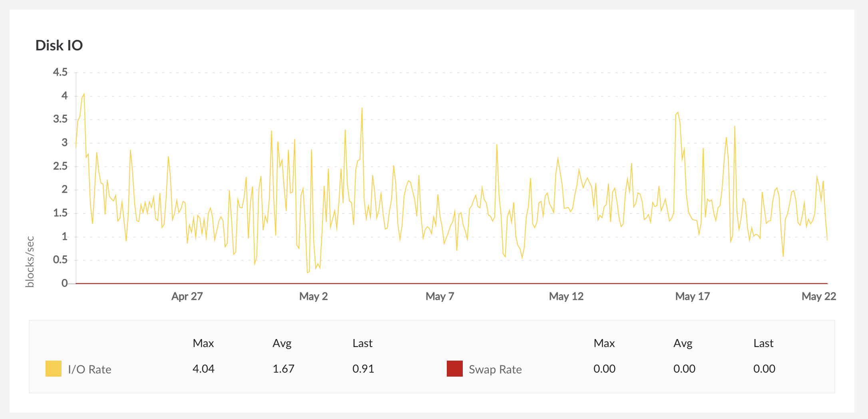Select the May 12 x-axis date label

566,296
